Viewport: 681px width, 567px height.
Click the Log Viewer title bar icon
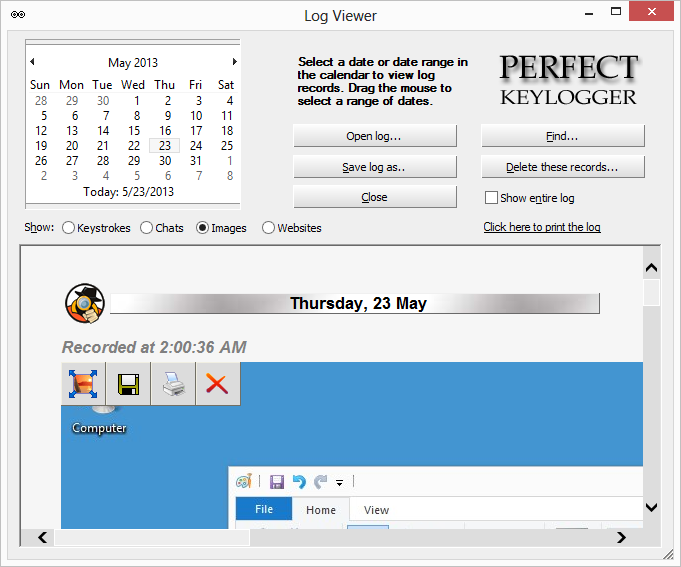tap(17, 16)
